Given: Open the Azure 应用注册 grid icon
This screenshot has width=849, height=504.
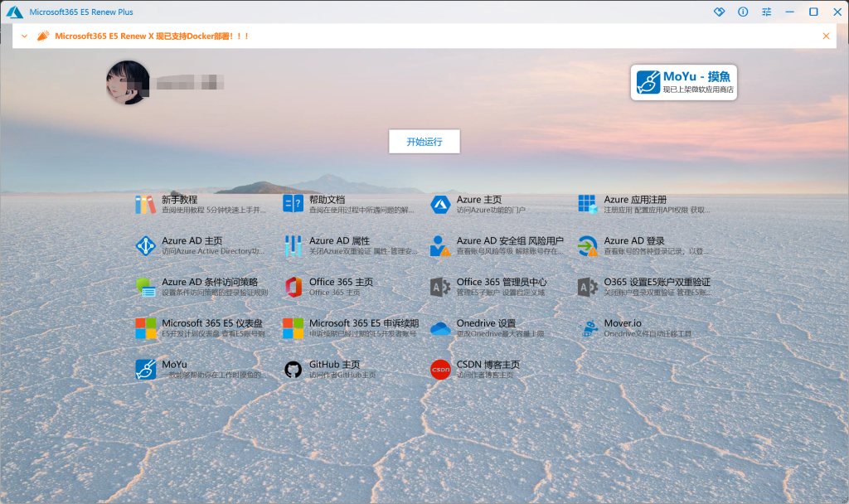Looking at the screenshot, I should pyautogui.click(x=588, y=204).
